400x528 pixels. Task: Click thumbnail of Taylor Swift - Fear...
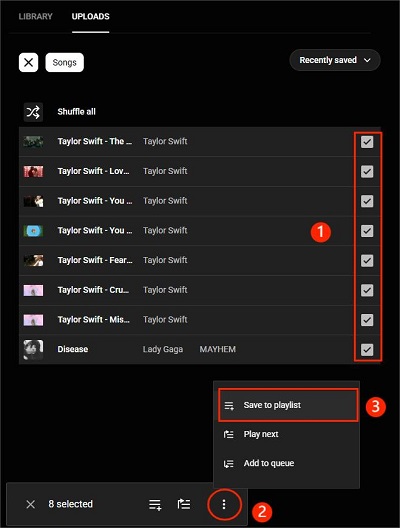point(33,260)
